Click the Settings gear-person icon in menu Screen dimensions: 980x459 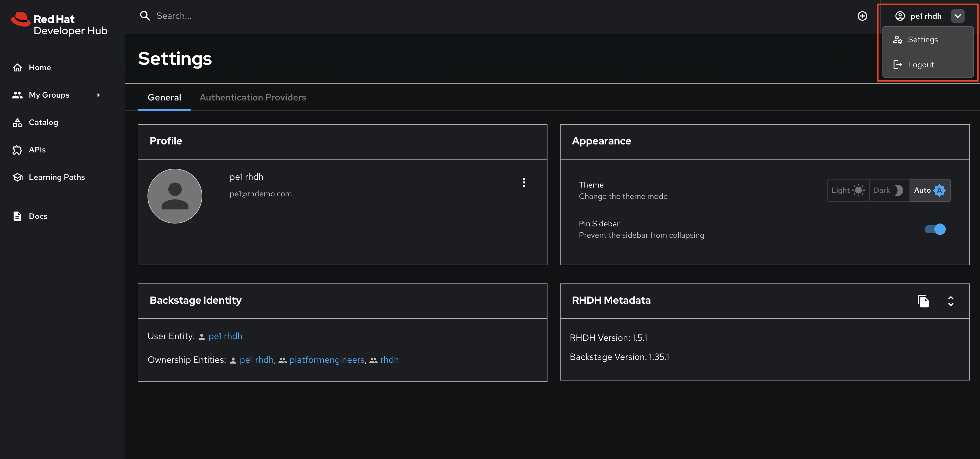[898, 40]
